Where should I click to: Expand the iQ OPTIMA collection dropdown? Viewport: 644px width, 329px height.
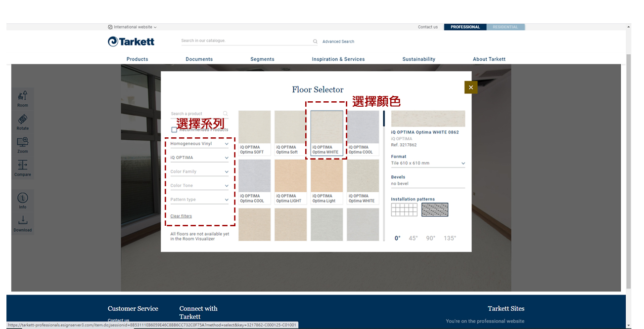[x=200, y=158]
